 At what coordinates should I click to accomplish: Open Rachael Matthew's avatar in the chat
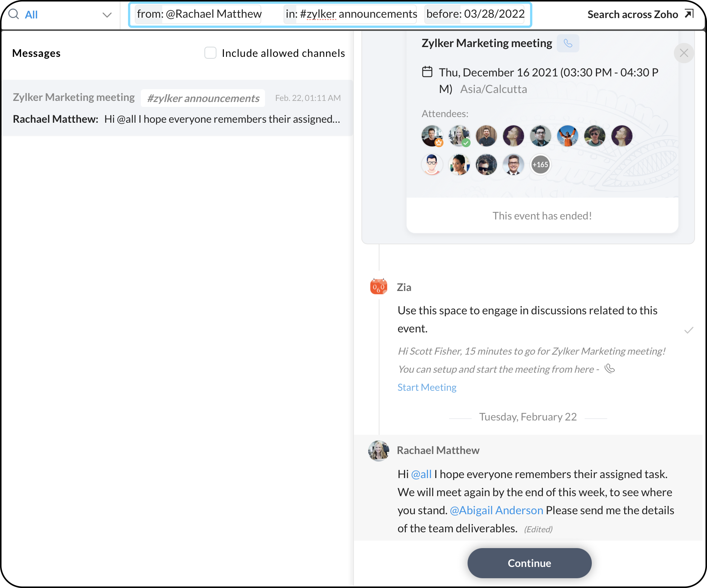coord(379,451)
